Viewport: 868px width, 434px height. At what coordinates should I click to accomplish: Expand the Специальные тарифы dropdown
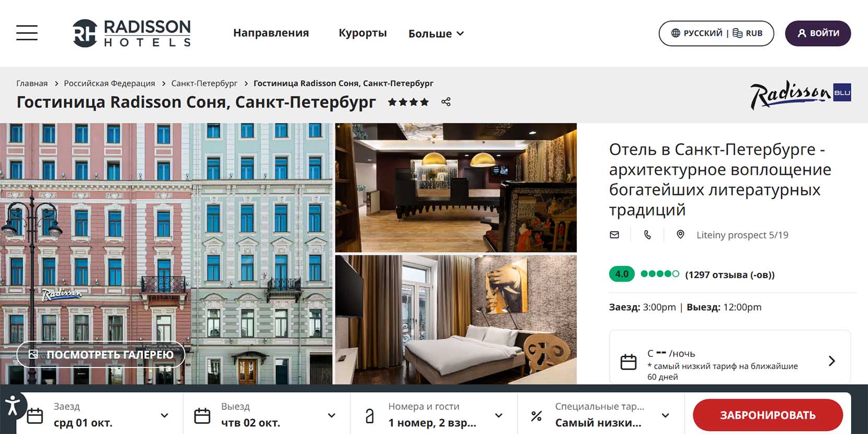(601, 415)
